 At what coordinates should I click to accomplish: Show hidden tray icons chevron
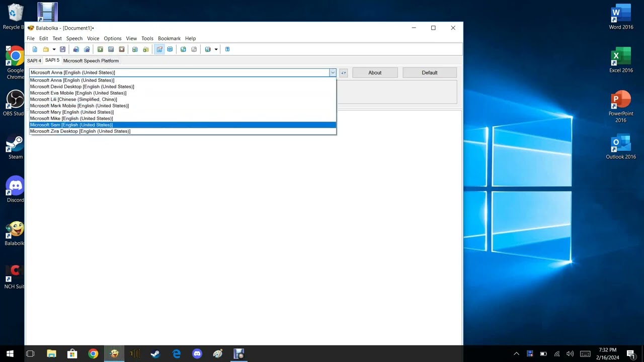tap(516, 354)
